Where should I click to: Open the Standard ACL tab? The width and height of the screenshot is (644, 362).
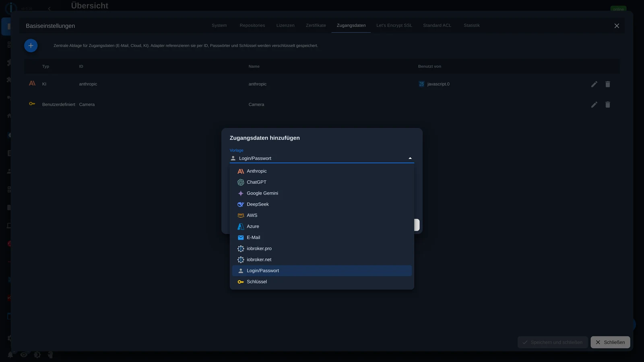437,25
